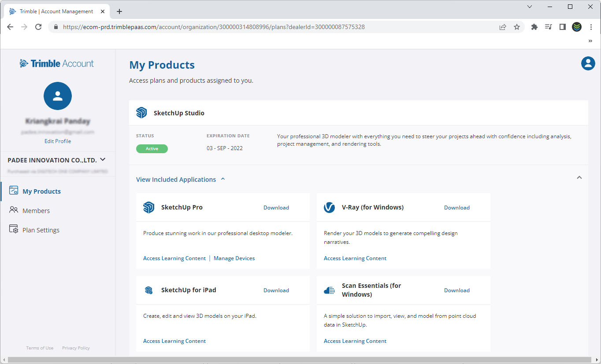Click the SketchUp for iPad icon
Image resolution: width=601 pixels, height=364 pixels.
tap(149, 290)
